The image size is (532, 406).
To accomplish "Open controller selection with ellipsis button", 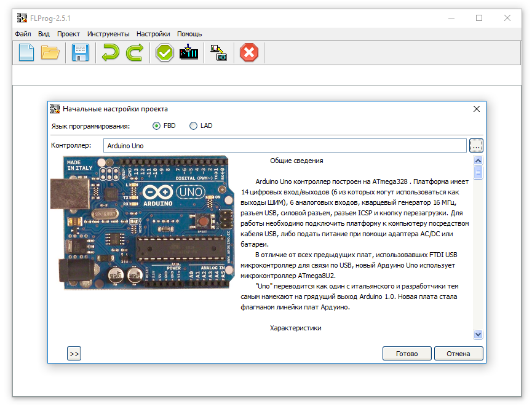I will click(x=476, y=146).
